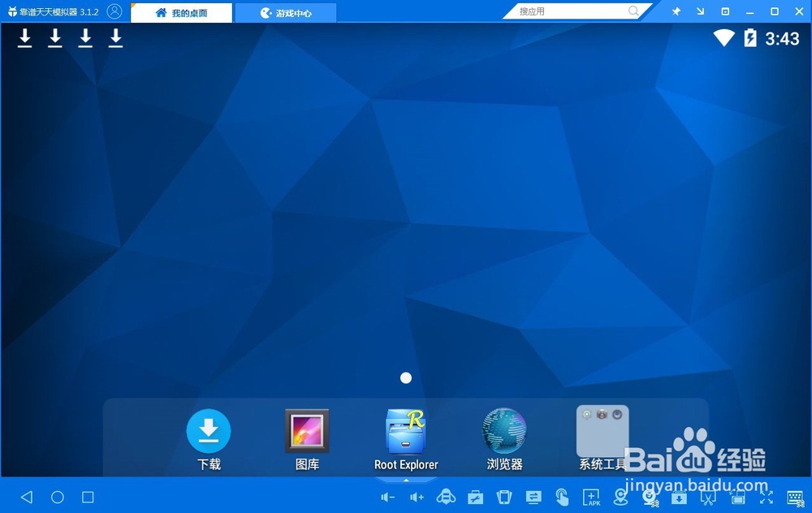
Task: Open the download box toolbar icon
Action: (x=679, y=498)
